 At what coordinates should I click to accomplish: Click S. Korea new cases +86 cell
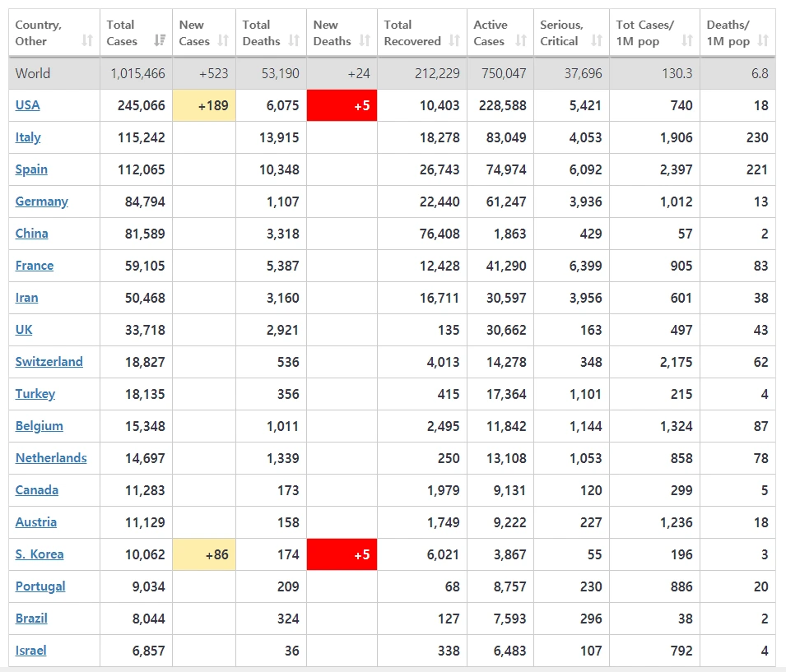tap(204, 554)
